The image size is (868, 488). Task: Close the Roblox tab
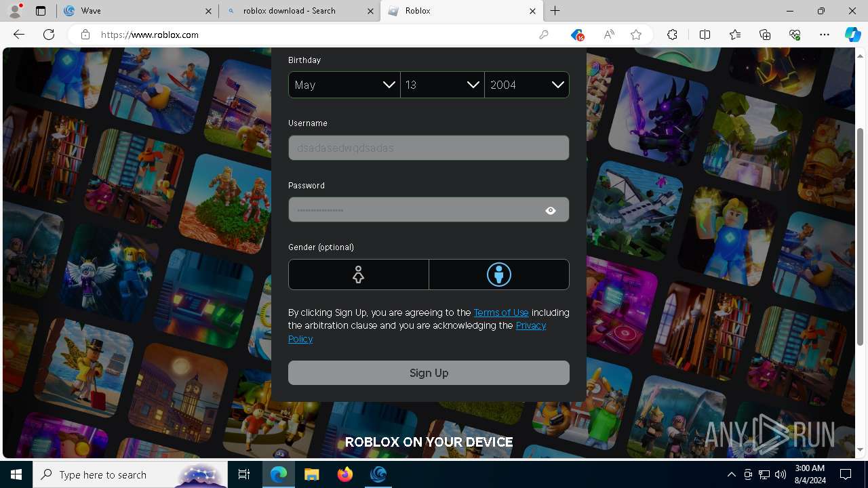pyautogui.click(x=532, y=11)
